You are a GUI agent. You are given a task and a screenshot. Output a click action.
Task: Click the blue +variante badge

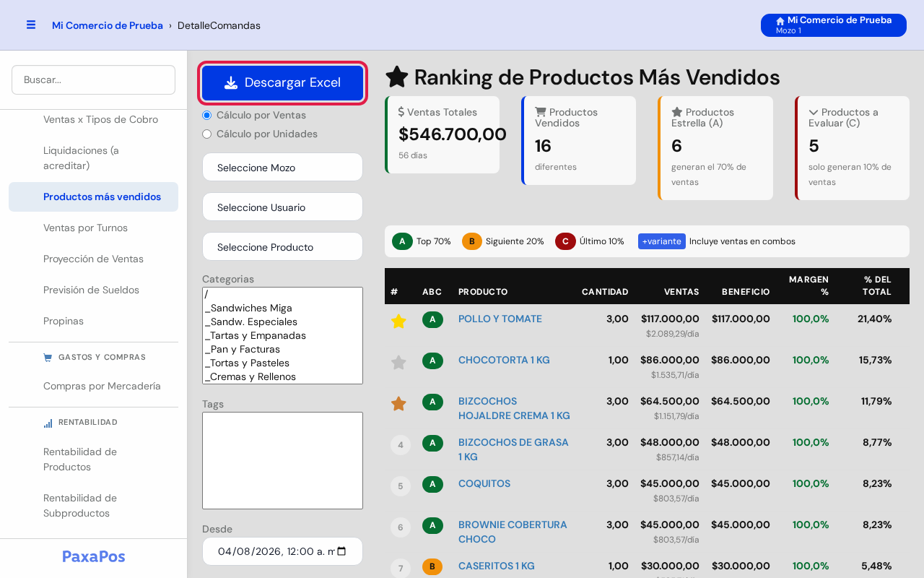(662, 241)
